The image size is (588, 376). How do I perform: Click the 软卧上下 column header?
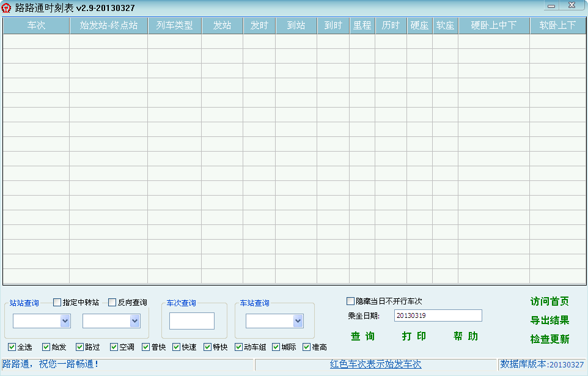click(x=557, y=26)
